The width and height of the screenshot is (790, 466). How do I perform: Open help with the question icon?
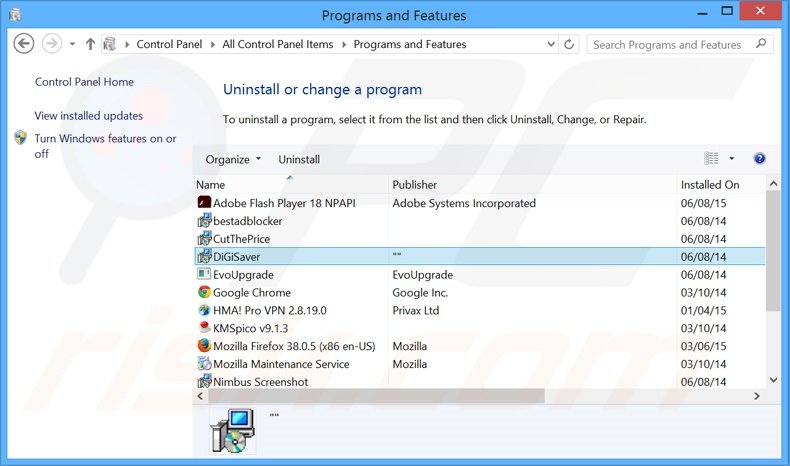coord(759,159)
